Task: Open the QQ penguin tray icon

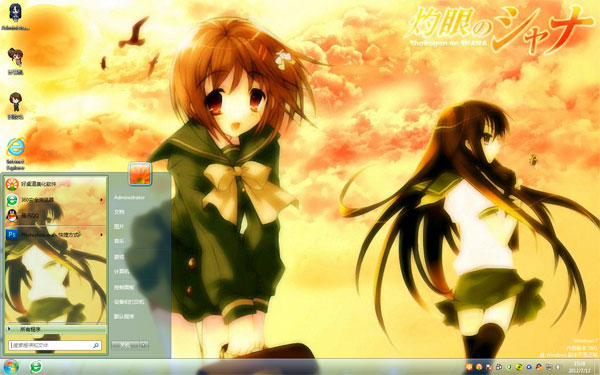Action: coord(539,367)
